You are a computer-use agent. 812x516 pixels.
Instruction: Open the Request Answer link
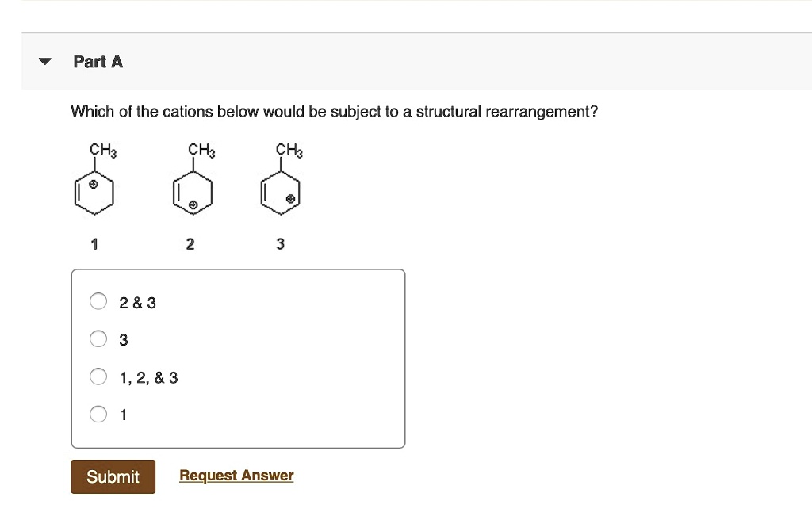pyautogui.click(x=236, y=475)
